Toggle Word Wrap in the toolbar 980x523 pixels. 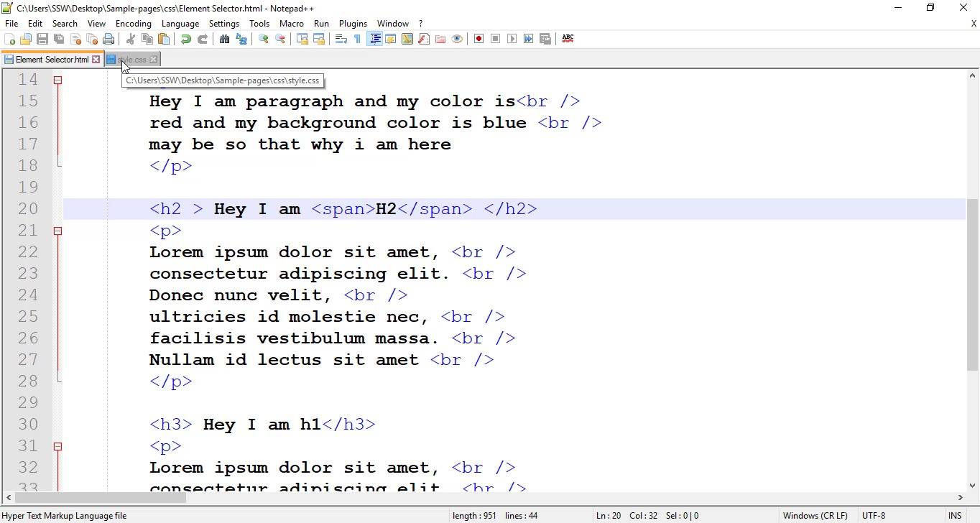coord(341,39)
